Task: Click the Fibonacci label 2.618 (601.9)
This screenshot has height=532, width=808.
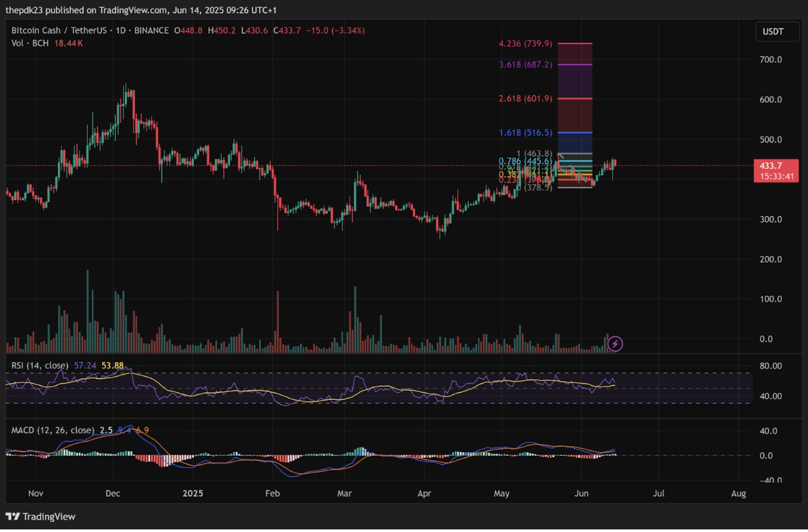Action: [x=526, y=99]
